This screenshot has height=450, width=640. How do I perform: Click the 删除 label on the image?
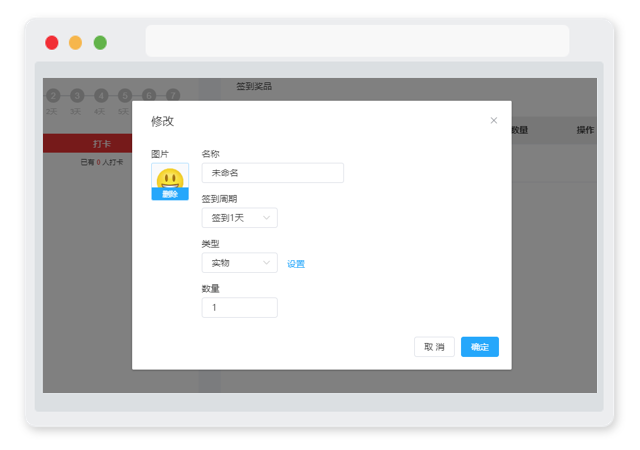coord(170,194)
